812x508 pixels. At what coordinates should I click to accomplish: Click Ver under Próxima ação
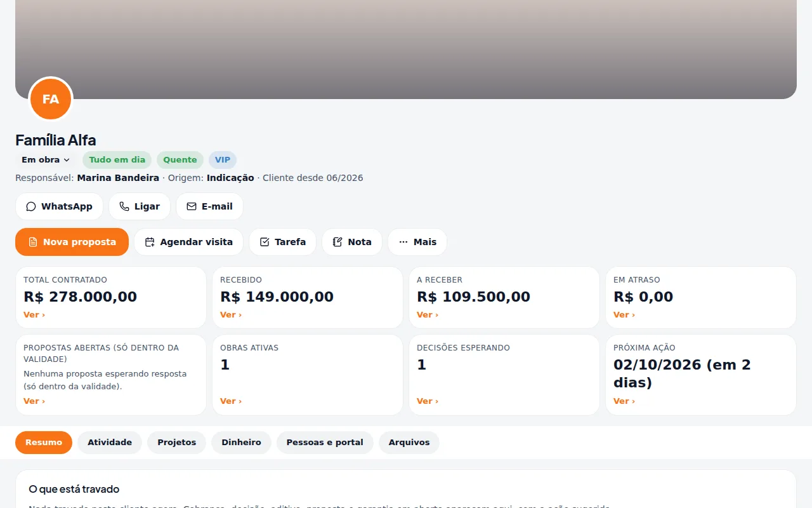(x=624, y=401)
